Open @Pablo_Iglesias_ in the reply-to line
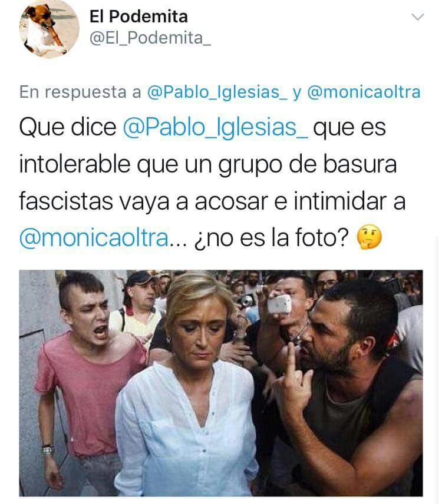This screenshot has width=442, height=504. pos(217,92)
